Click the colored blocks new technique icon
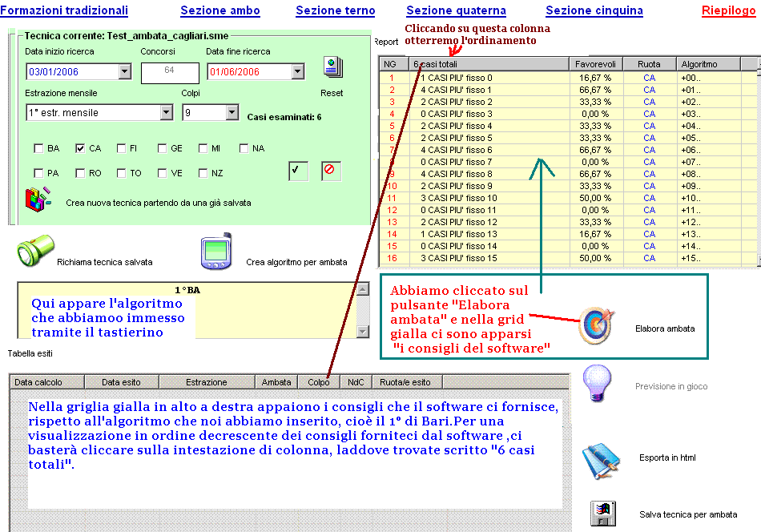 [38, 199]
